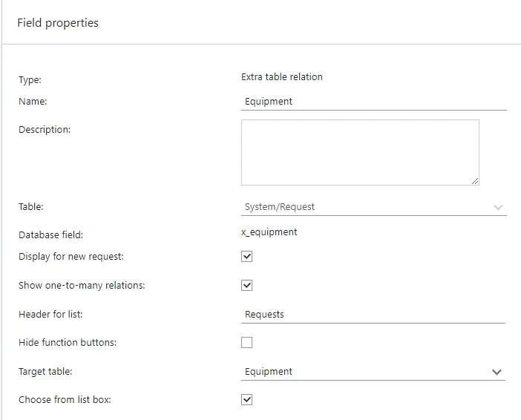Focus the Description text area
The image size is (521, 420).
coord(359,152)
